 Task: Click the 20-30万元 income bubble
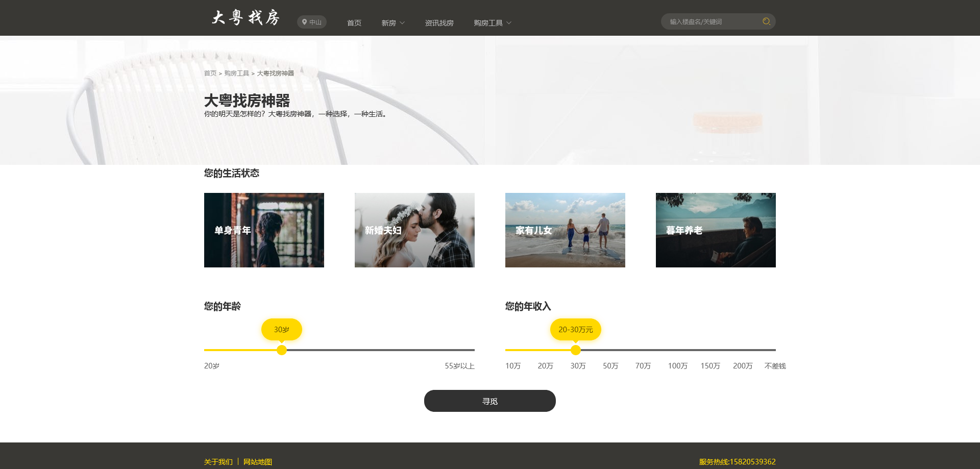pos(576,329)
